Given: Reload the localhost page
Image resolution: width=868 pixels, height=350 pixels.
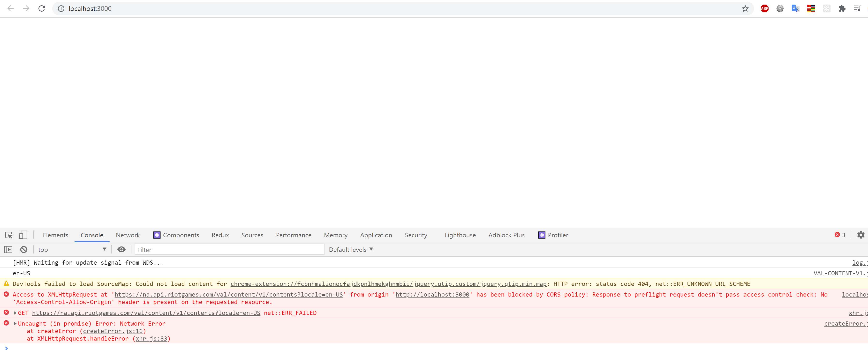Looking at the screenshot, I should click(42, 8).
